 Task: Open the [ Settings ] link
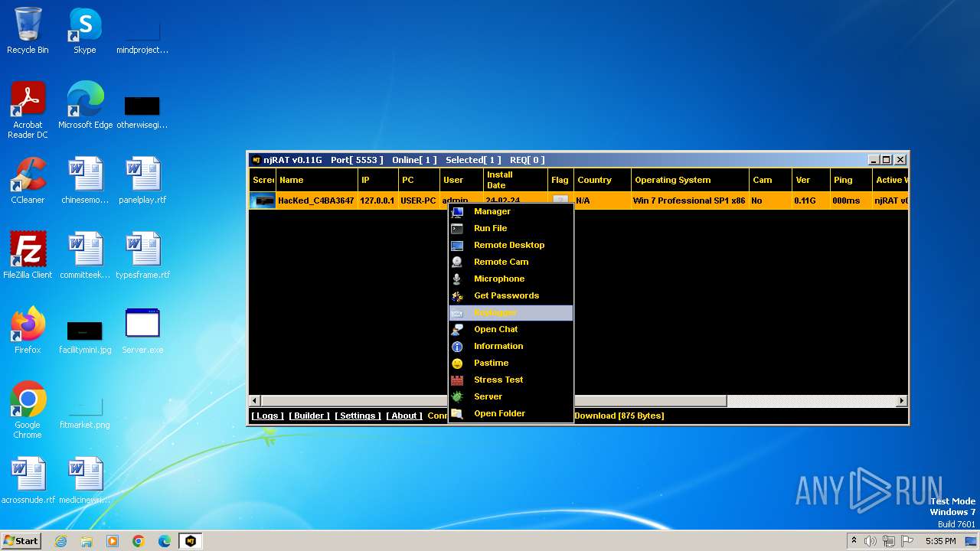coord(358,416)
